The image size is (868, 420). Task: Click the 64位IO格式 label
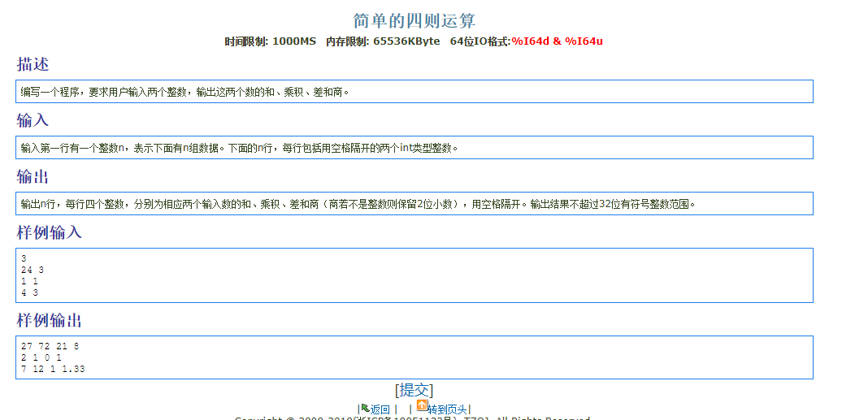(480, 41)
